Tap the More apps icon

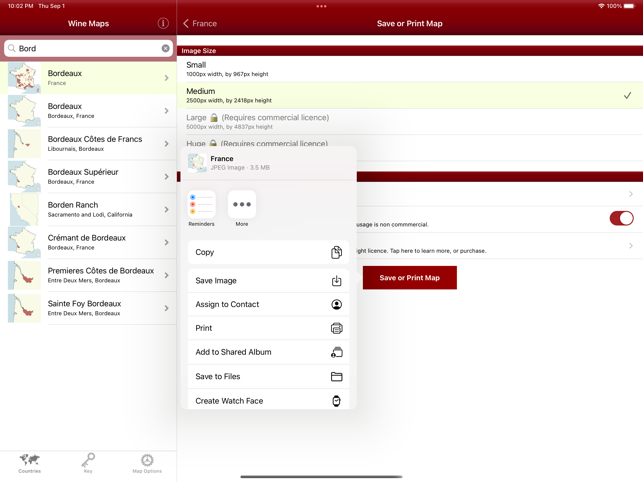click(242, 205)
